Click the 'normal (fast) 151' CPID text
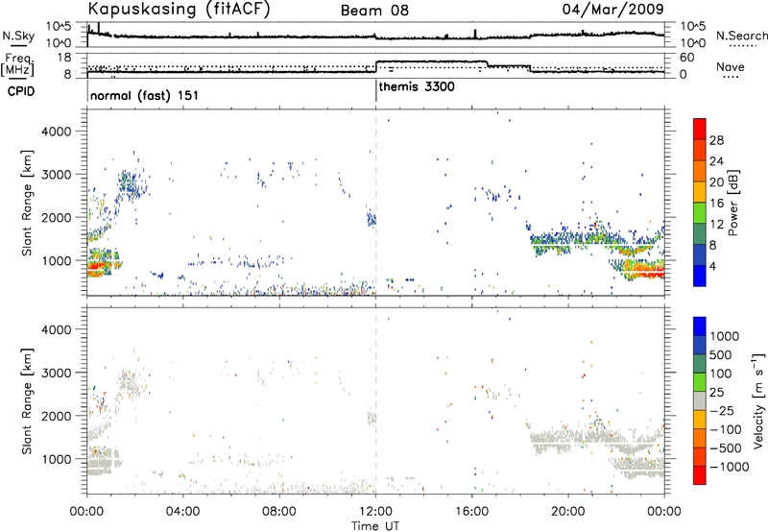 pyautogui.click(x=145, y=95)
